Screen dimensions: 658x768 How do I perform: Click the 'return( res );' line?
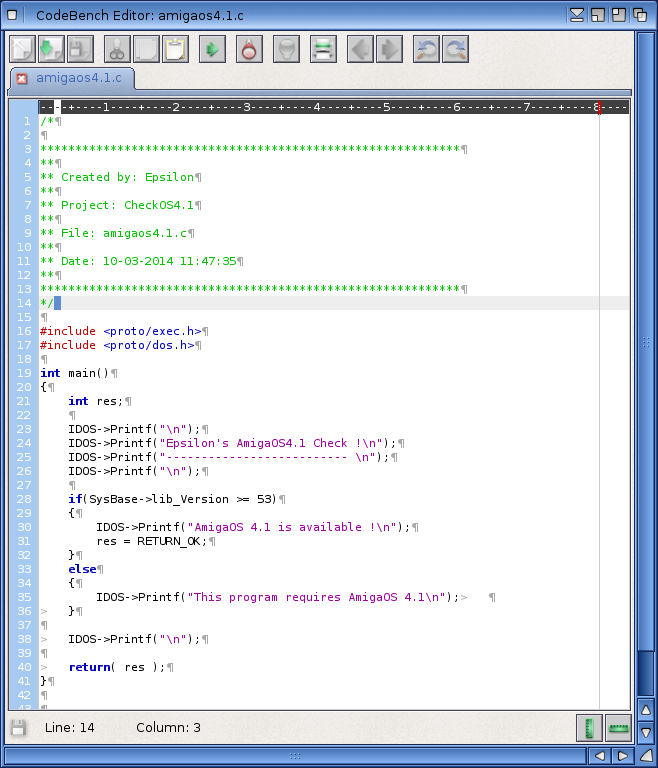click(117, 667)
